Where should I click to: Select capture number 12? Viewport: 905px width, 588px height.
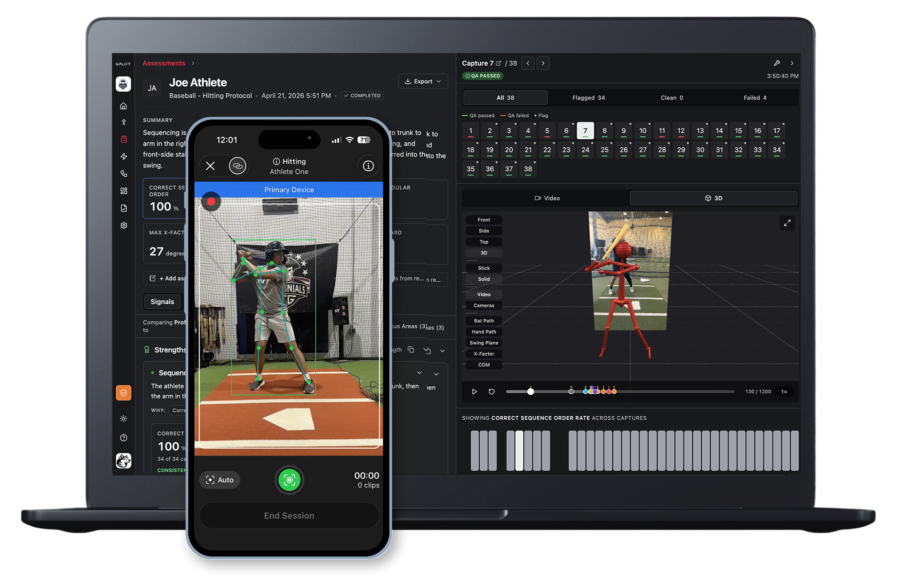(x=681, y=131)
